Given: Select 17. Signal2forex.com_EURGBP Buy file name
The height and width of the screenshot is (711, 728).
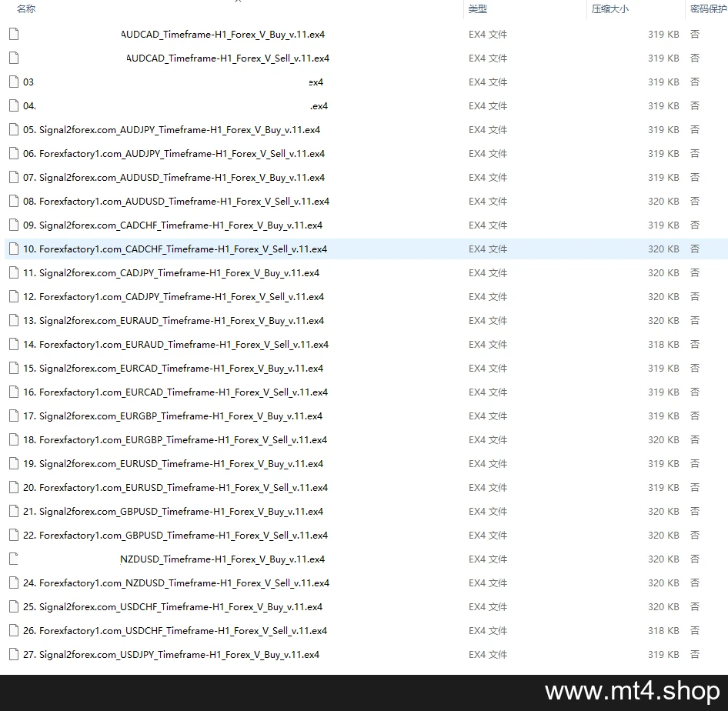Looking at the screenshot, I should point(172,416).
